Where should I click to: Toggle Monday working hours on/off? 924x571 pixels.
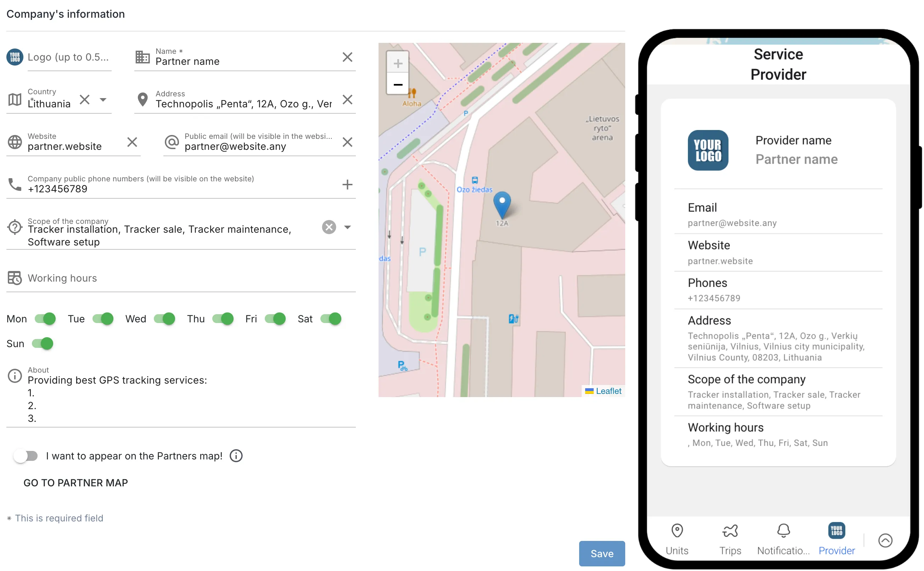click(45, 319)
